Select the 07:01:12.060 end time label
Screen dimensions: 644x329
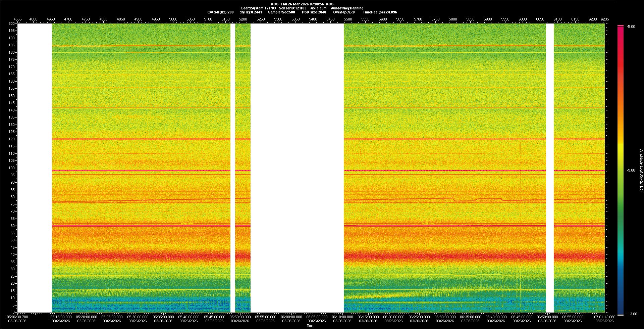click(604, 317)
